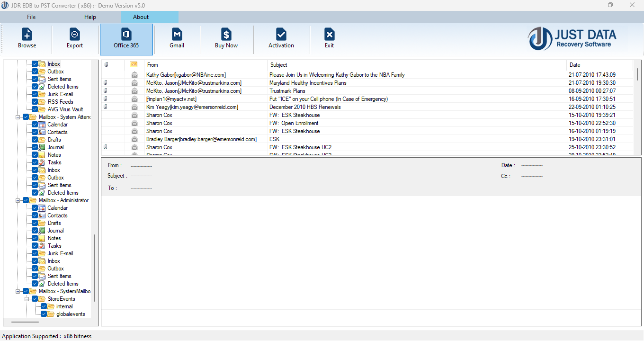The height and width of the screenshot is (341, 644).
Task: Uncheck the Junk E-mail folder checkbox
Action: pyautogui.click(x=35, y=94)
